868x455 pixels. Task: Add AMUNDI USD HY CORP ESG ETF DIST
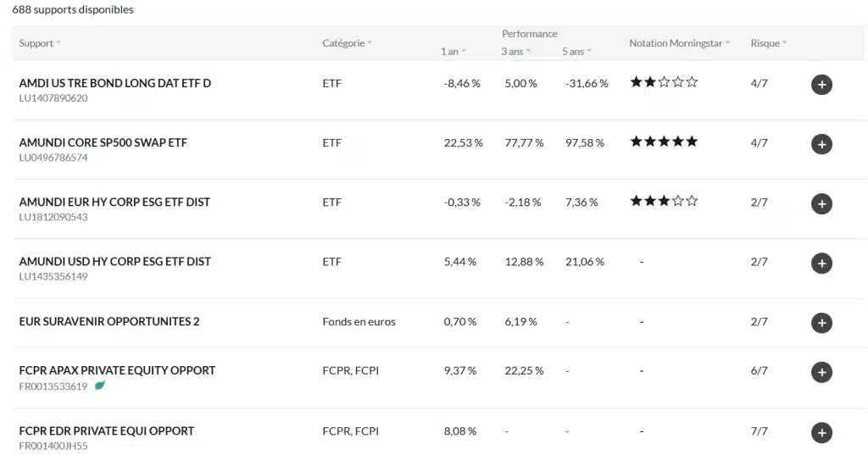[821, 263]
